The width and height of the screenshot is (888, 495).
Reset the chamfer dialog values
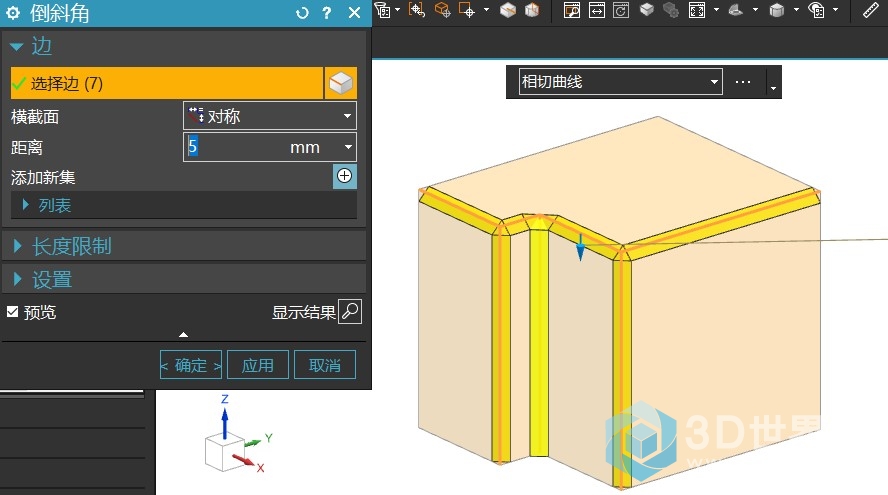[x=302, y=13]
